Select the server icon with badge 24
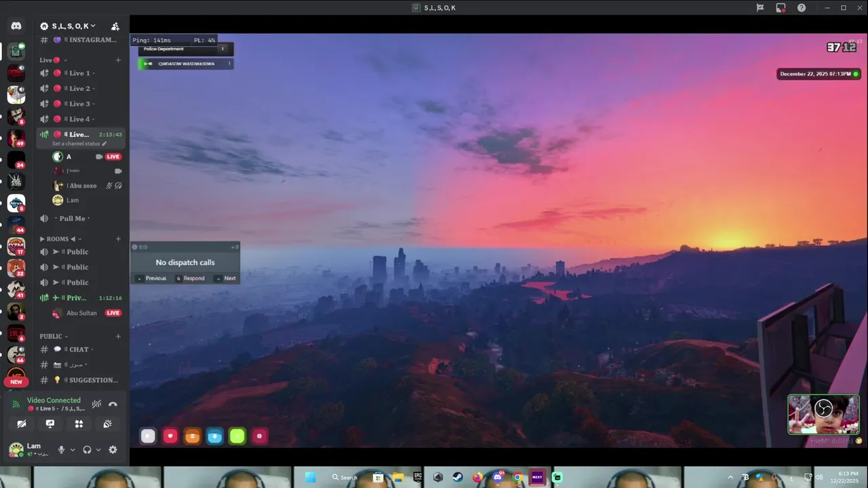 tap(16, 160)
